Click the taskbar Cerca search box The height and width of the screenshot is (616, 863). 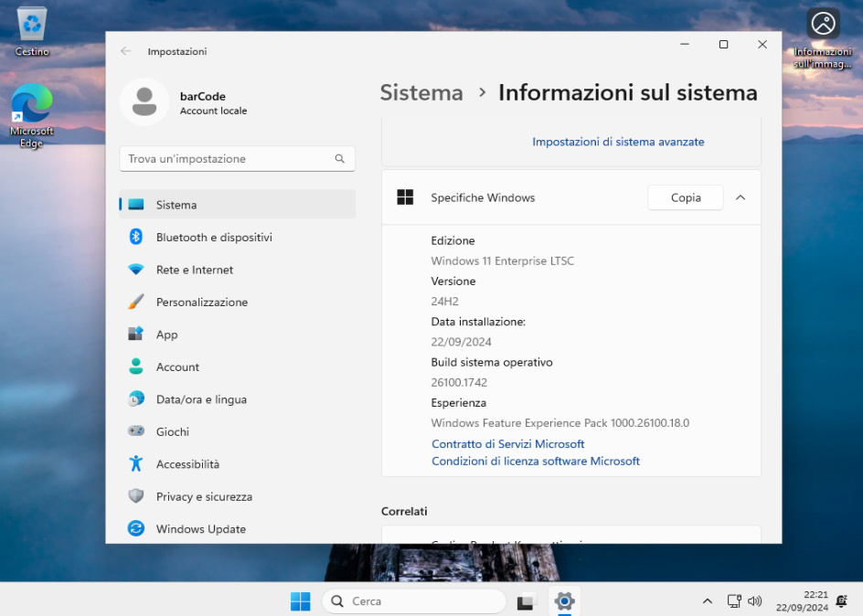pyautogui.click(x=414, y=601)
